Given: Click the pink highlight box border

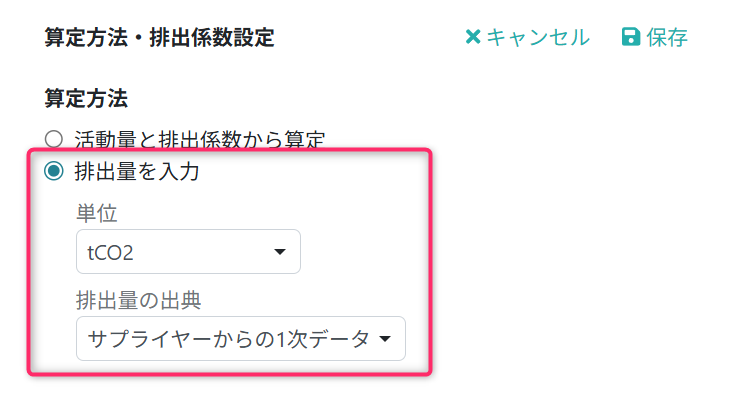Looking at the screenshot, I should (431, 262).
